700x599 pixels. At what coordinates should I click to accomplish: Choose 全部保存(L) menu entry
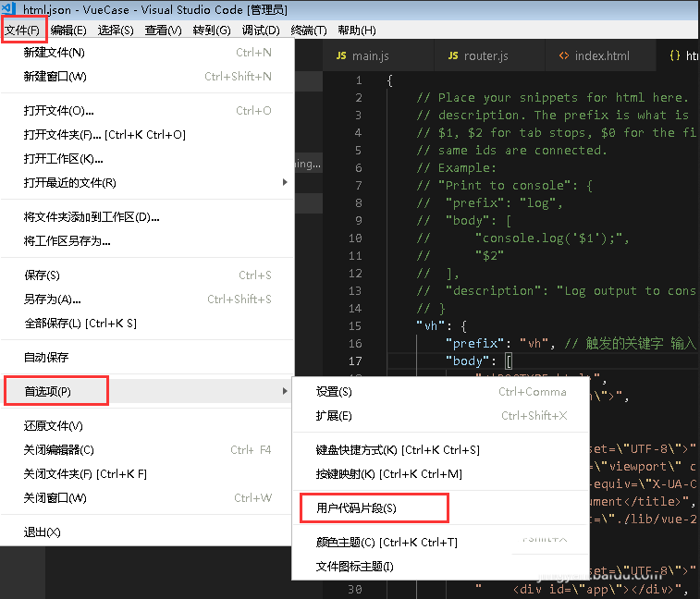[x=147, y=324]
